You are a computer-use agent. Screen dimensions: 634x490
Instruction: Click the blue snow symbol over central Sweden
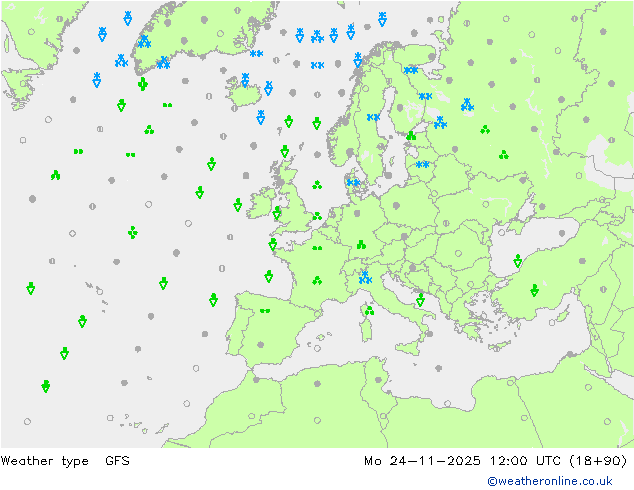pyautogui.click(x=373, y=117)
